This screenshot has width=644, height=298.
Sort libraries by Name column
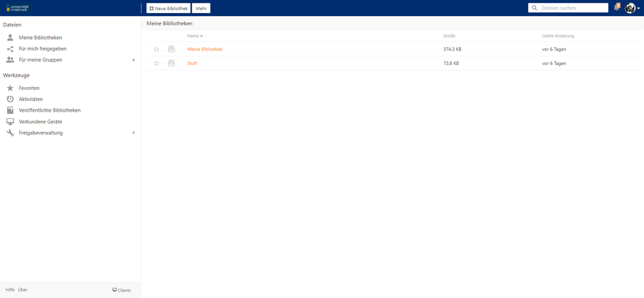pos(193,36)
